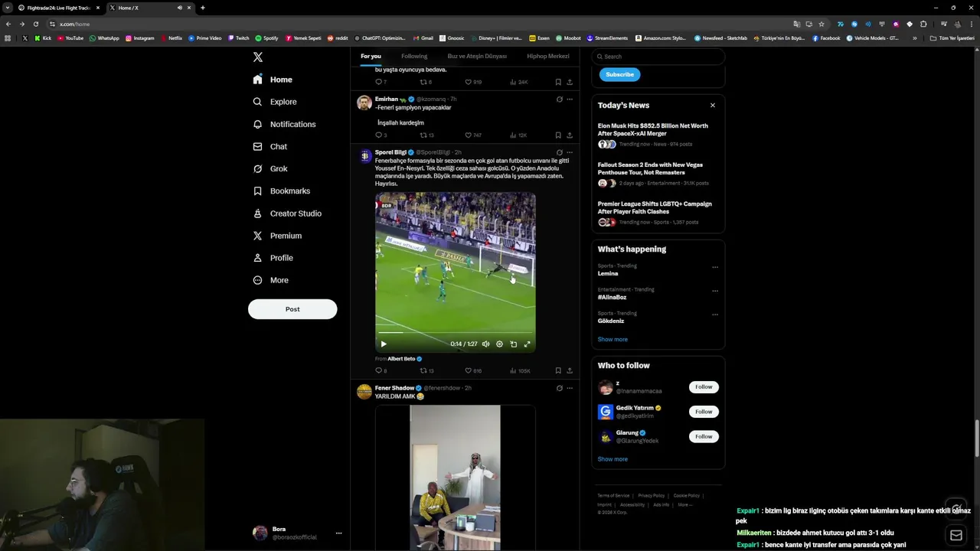Viewport: 980px width, 551px height.
Task: Open Bookmarks in the sidebar
Action: click(x=281, y=191)
